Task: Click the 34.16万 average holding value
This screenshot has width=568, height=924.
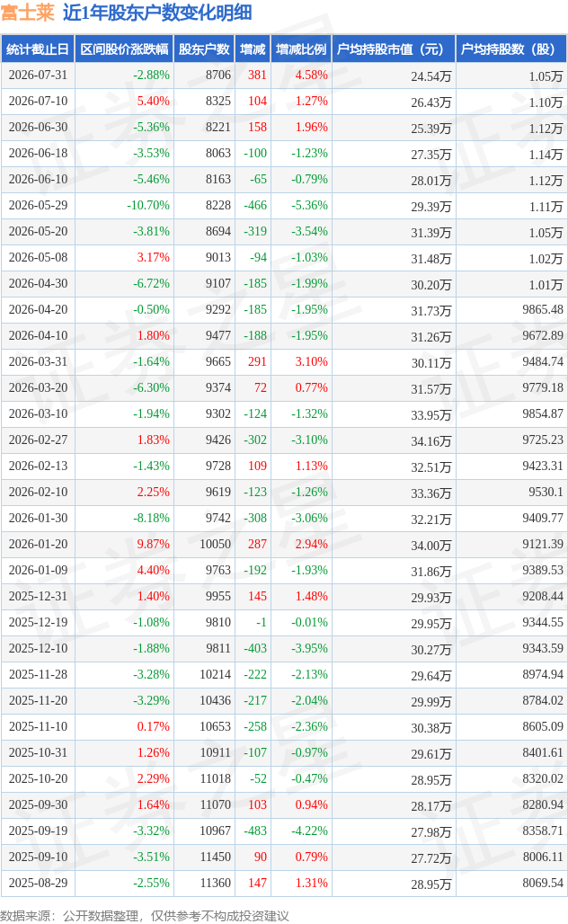Action: (x=430, y=440)
